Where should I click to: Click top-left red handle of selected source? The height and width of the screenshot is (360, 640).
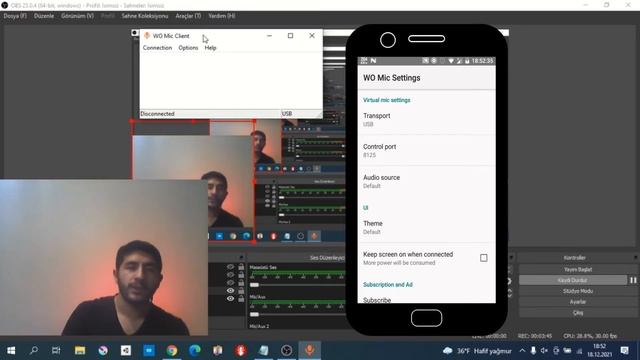132,121
